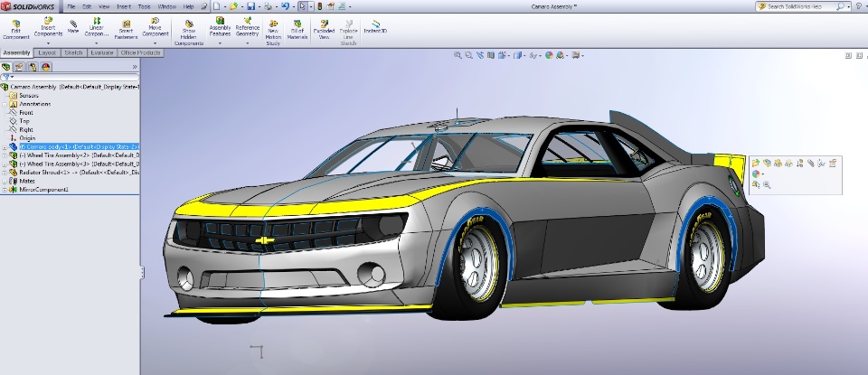Click Previous View icon in view toolbar
This screenshot has width=868, height=375.
coord(480,55)
